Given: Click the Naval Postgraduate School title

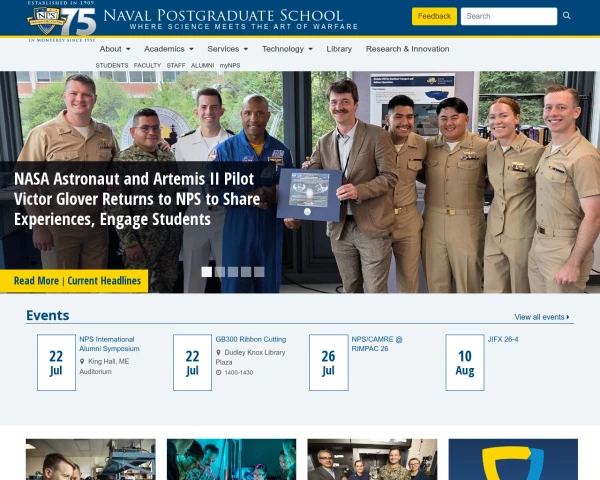Looking at the screenshot, I should point(223,15).
